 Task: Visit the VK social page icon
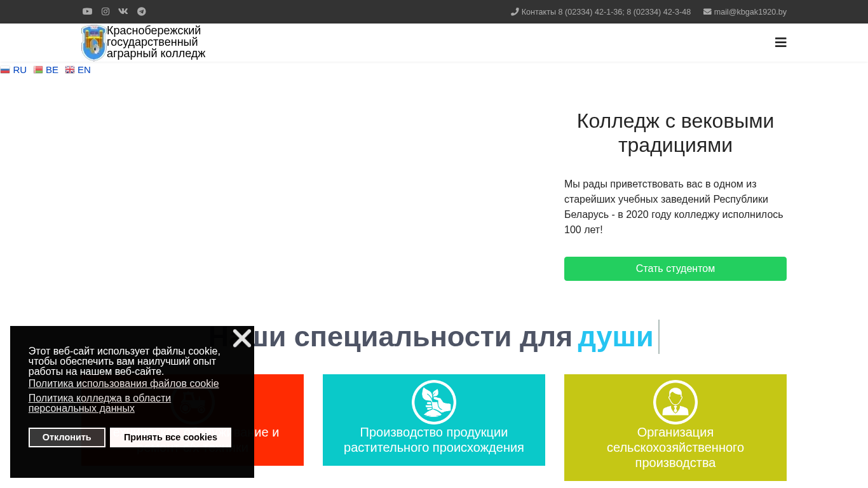click(x=123, y=11)
